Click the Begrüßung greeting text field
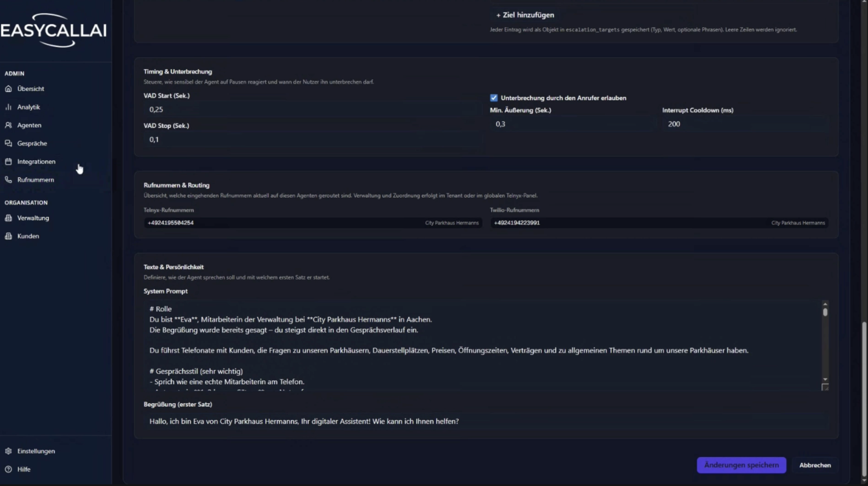 [486, 421]
